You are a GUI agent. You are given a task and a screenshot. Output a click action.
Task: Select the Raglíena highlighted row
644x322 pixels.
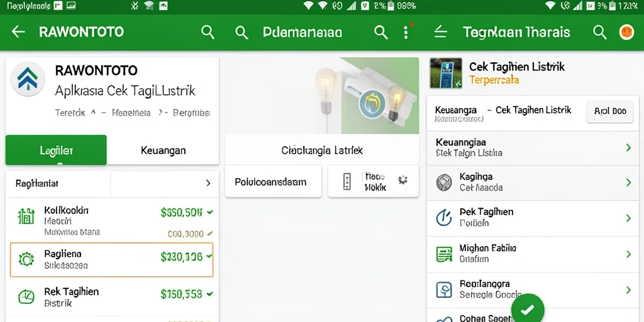point(111,260)
